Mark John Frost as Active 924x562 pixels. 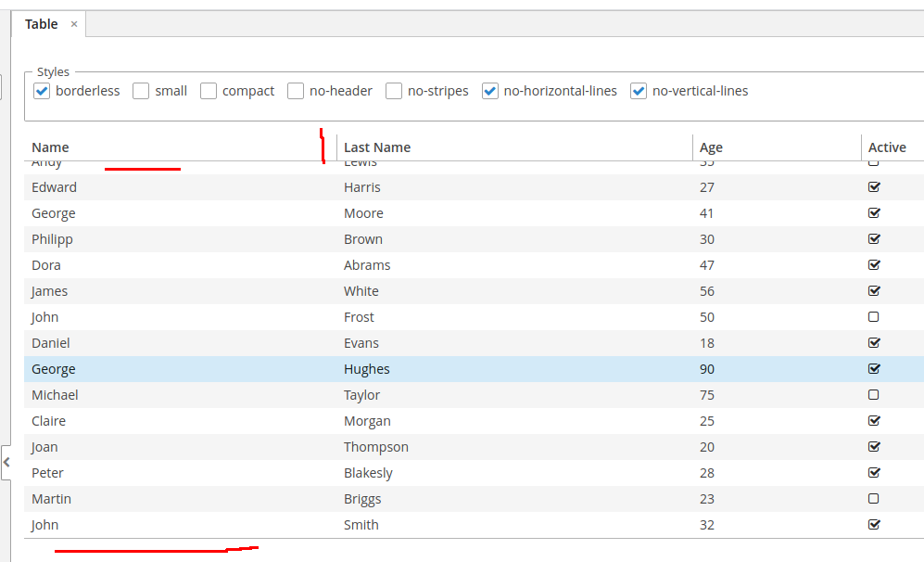coord(874,316)
